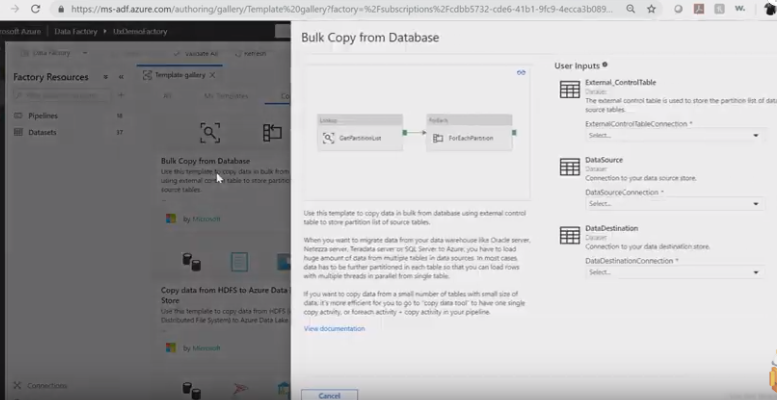Screen dimensions: 777x400
Task: Click the Microsoft logo on Bulk Copy card
Action: pos(171,219)
